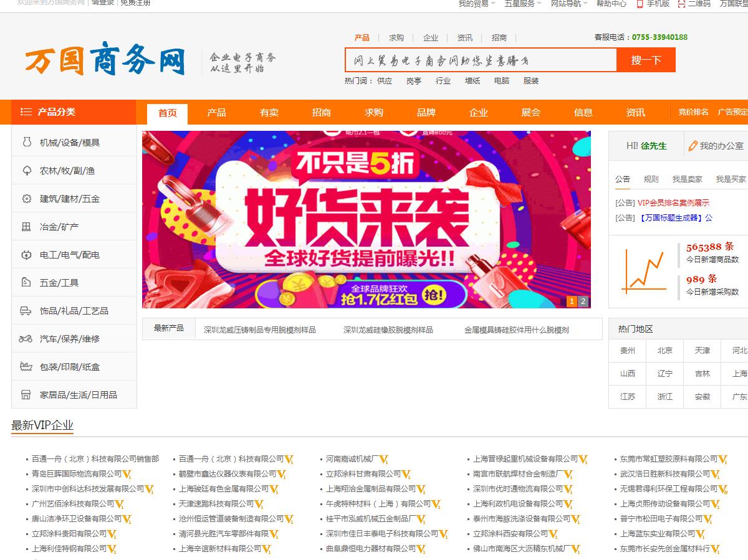
Task: Click VIP badge after 东莞市常虹塑胶原料有限公司
Action: [x=723, y=460]
